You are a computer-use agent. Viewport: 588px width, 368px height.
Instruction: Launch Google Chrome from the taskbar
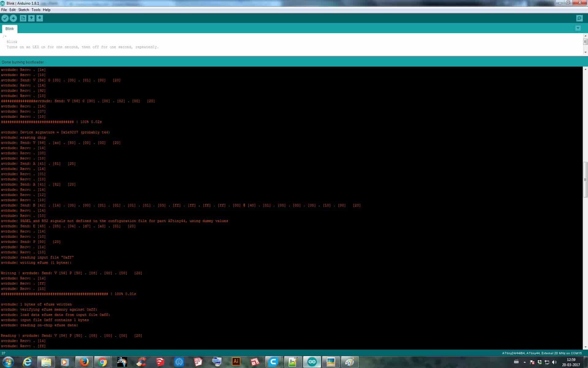tap(103, 362)
